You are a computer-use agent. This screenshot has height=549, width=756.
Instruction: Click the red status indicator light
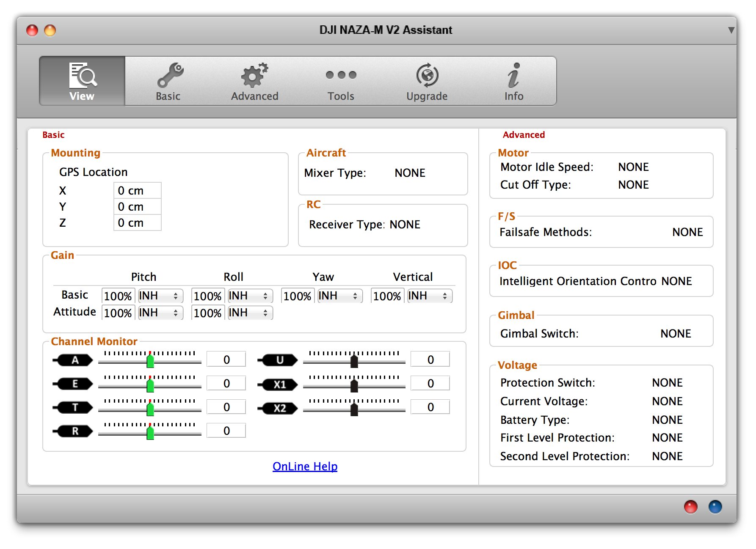coord(690,506)
